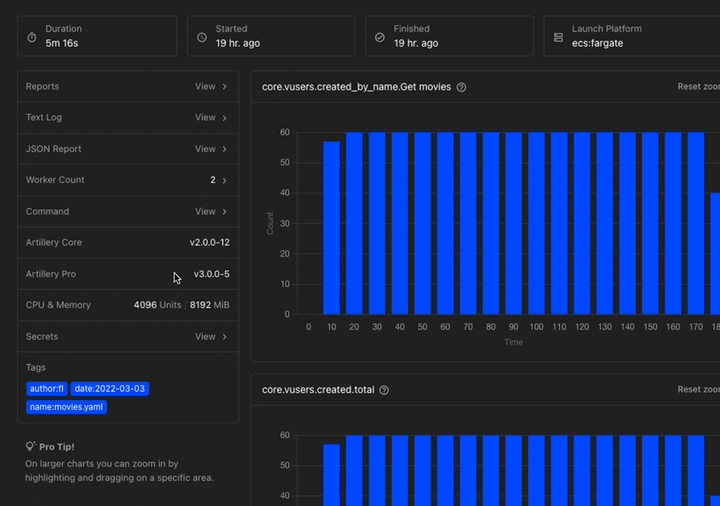The width and height of the screenshot is (720, 506).
Task: View the Command details
Action: pos(206,212)
